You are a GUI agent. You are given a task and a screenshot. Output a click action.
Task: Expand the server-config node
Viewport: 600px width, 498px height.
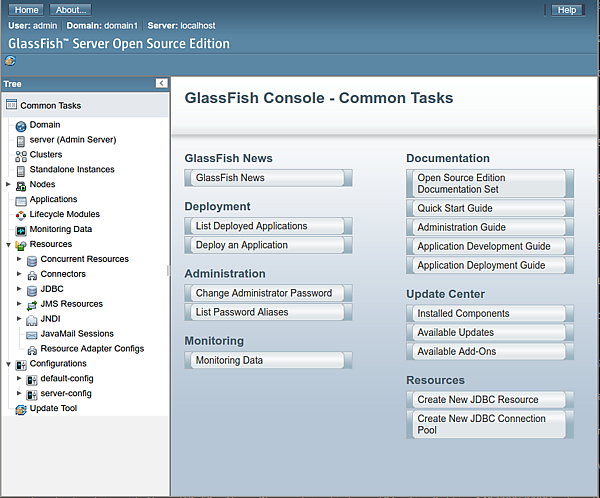click(19, 394)
